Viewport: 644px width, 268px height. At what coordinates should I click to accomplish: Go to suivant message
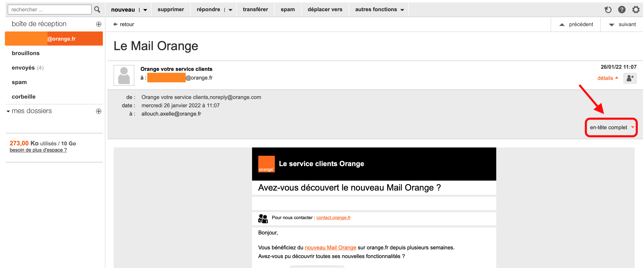[x=622, y=24]
